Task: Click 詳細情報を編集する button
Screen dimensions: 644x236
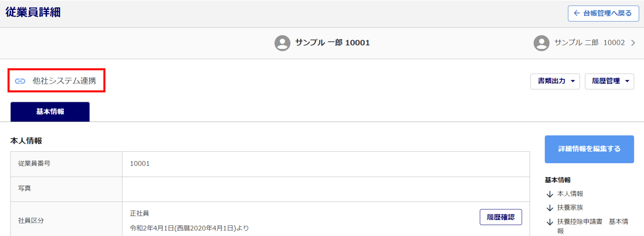Action: point(589,149)
